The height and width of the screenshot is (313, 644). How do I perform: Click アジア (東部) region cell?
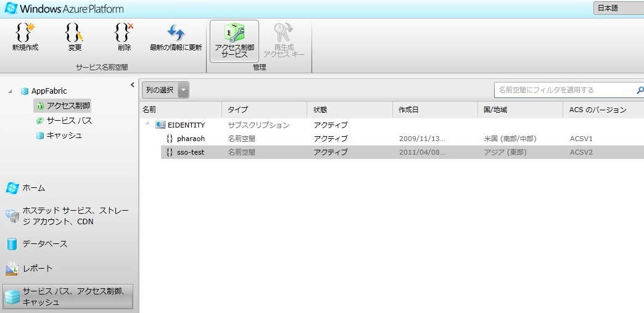[505, 152]
